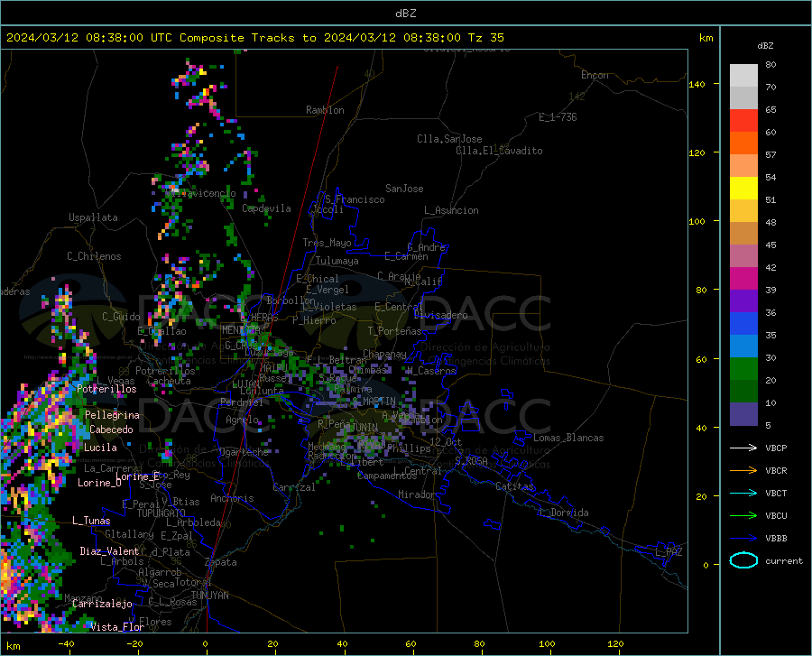Click the Catitas map label

pos(514,486)
